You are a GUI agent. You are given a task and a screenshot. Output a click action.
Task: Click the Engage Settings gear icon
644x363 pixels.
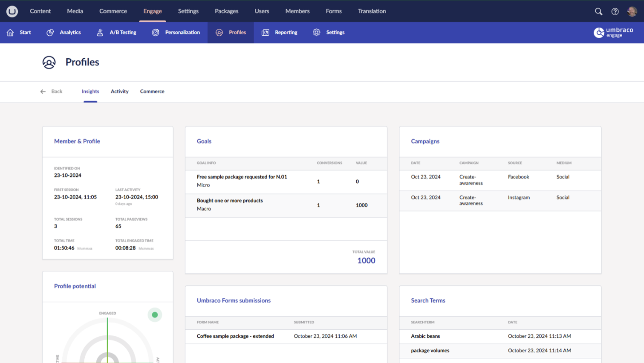click(x=316, y=33)
